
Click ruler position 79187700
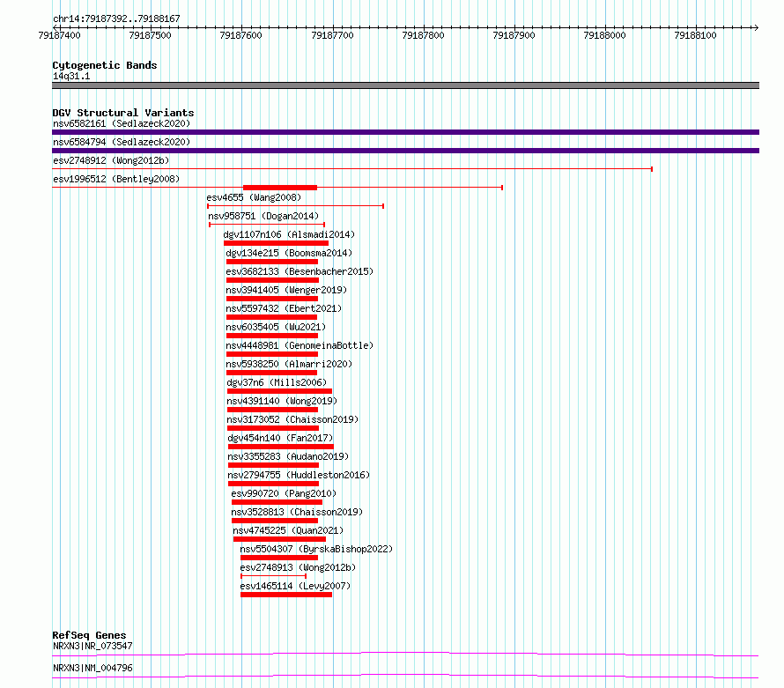(x=332, y=35)
